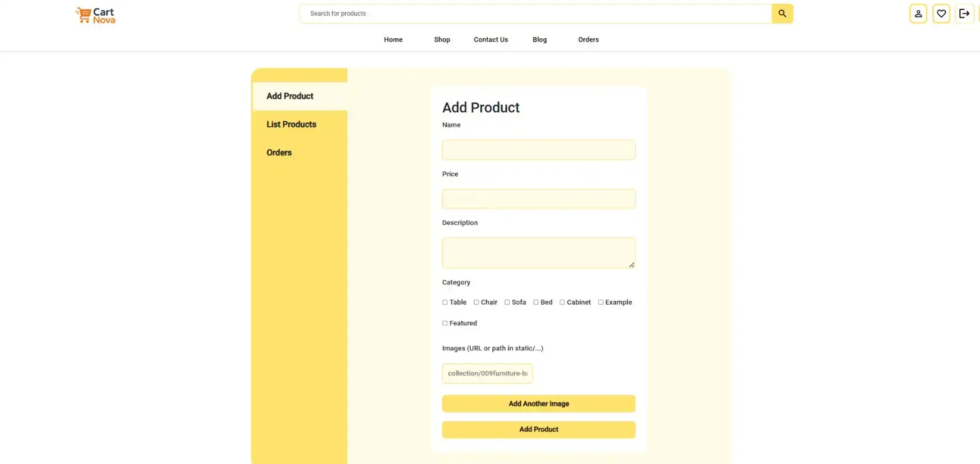Open the Blog page from navbar
980x464 pixels.
point(539,40)
